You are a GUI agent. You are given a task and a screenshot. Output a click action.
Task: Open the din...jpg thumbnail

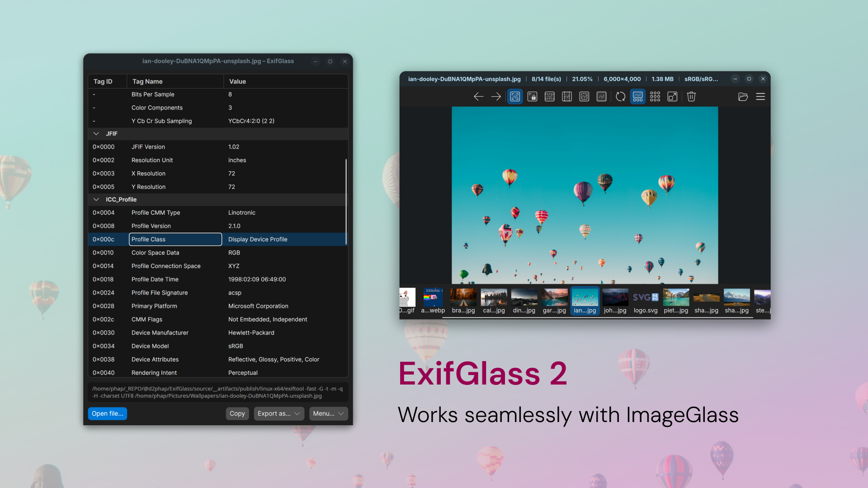524,301
